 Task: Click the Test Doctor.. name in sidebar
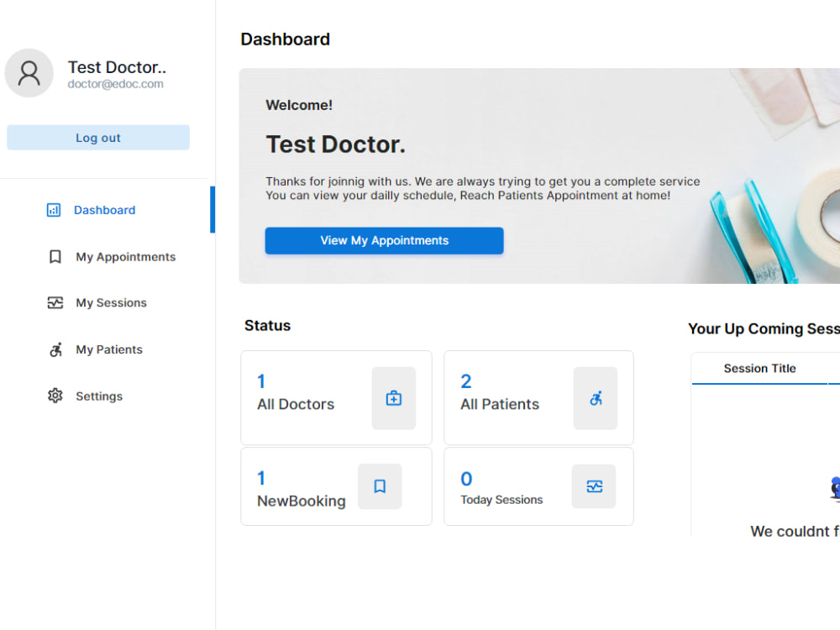pos(117,67)
